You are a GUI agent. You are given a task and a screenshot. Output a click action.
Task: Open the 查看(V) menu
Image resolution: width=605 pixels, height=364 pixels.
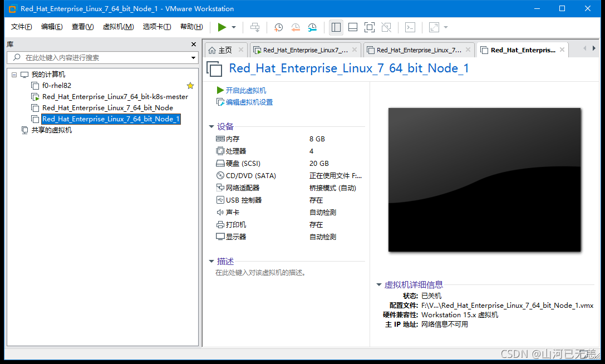click(82, 27)
